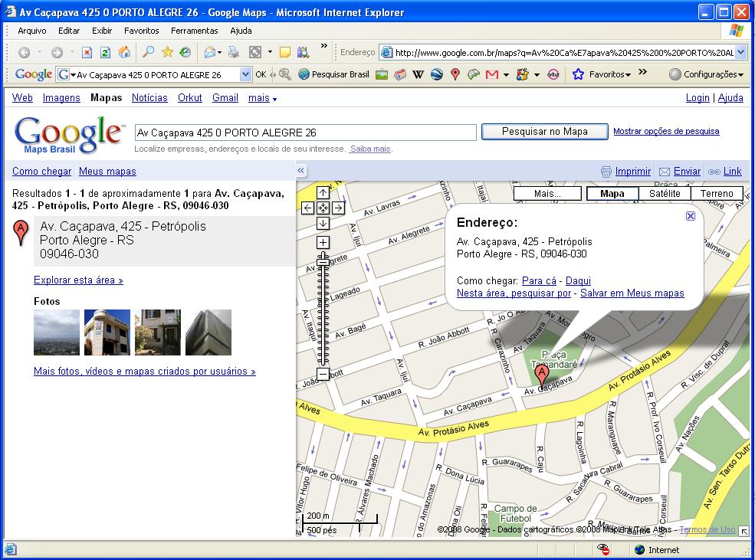Image resolution: width=755 pixels, height=560 pixels.
Task: Open the Ferramentas menu
Action: (195, 31)
